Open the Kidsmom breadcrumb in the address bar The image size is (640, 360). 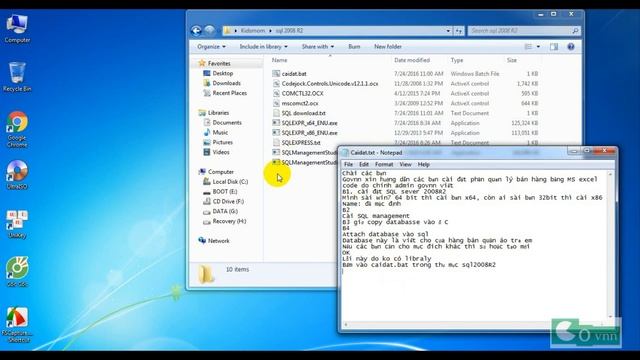pyautogui.click(x=253, y=31)
